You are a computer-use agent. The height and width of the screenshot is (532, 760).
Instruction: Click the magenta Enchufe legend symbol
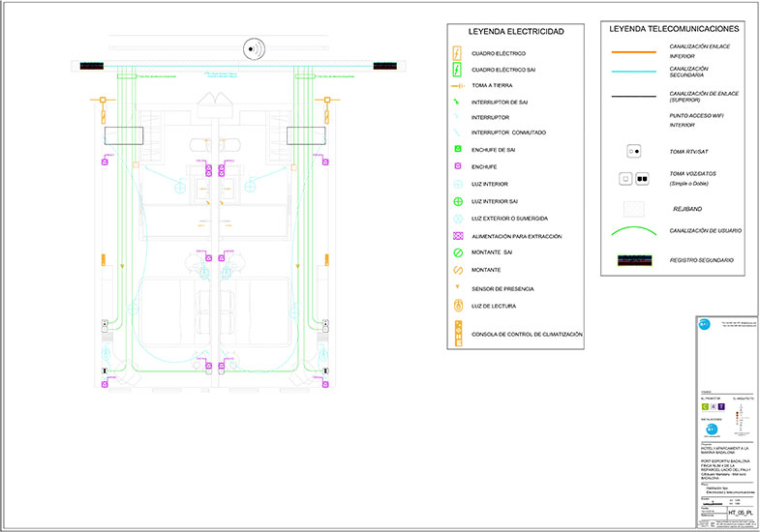[456, 166]
